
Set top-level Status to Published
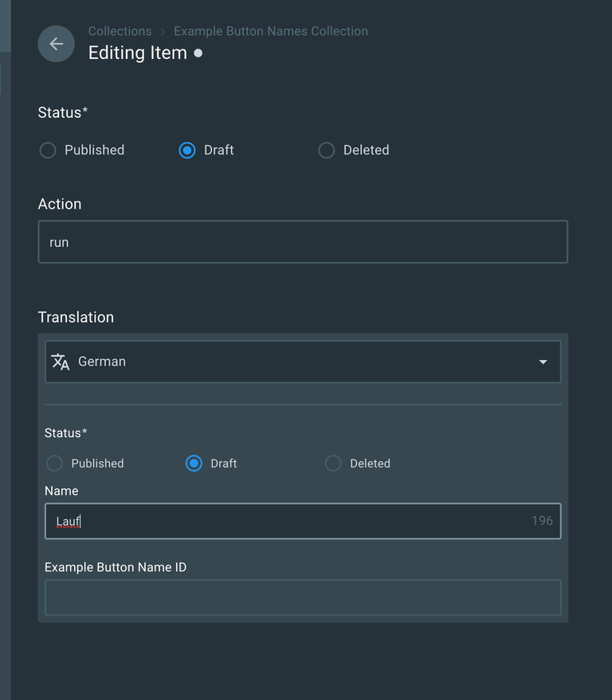coord(48,151)
